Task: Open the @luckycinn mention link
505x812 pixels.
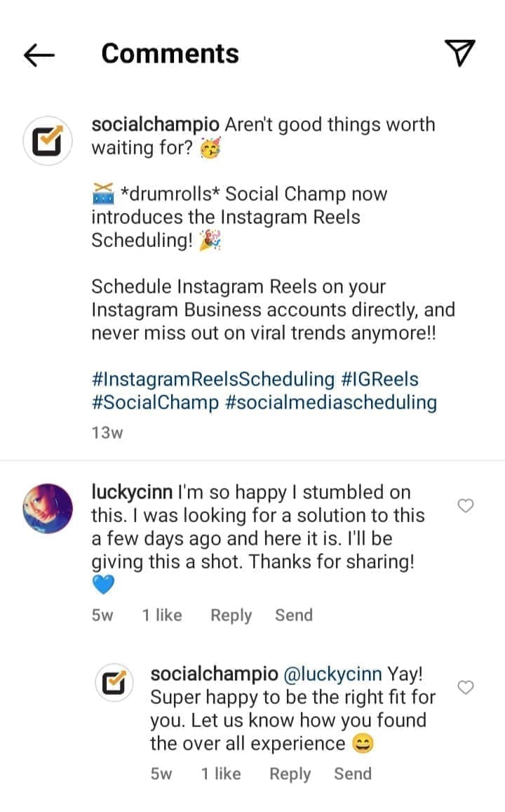Action: [x=332, y=674]
